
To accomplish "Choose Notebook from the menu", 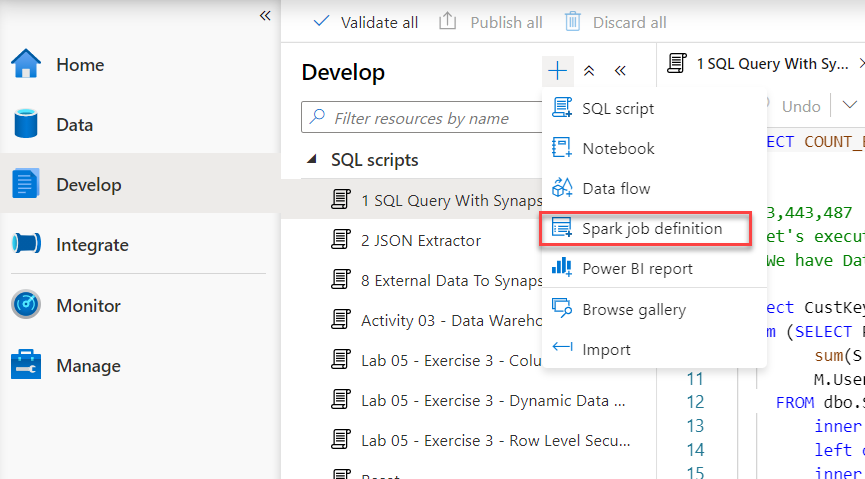I will tap(654, 148).
